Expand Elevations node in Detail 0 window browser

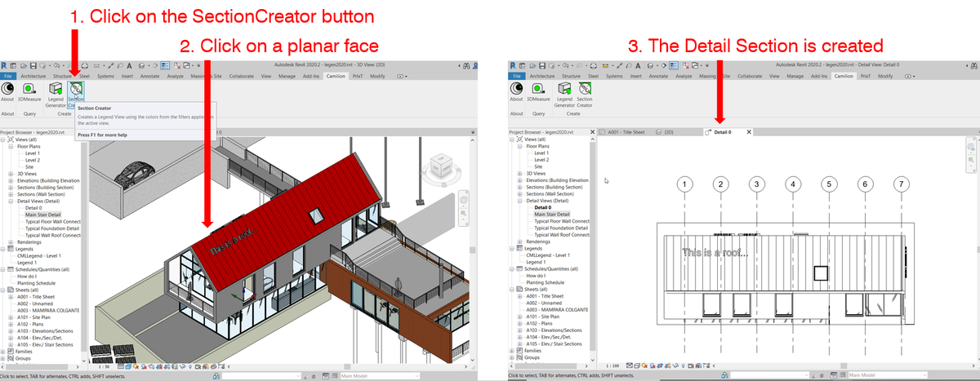tap(519, 180)
